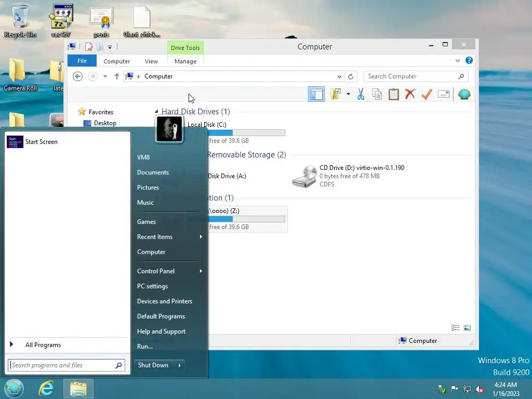
Task: Select CD Drive (D:) virtio-win icon
Action: click(304, 177)
